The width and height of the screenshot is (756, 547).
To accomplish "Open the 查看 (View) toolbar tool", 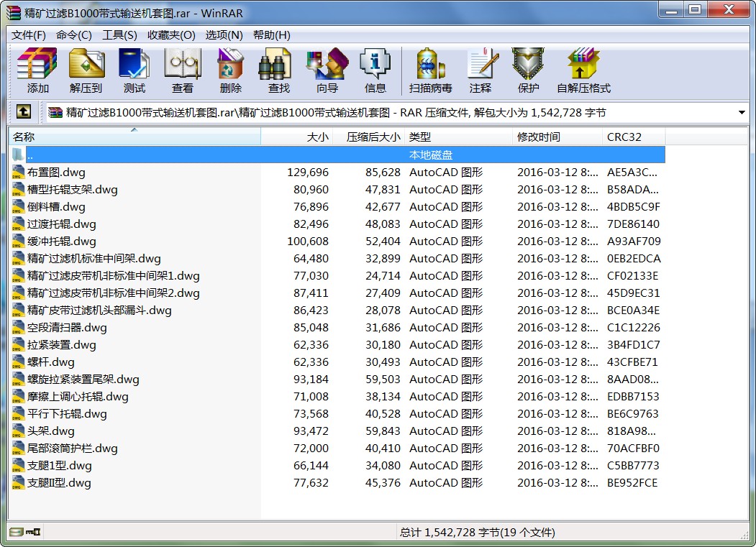I will coord(182,70).
